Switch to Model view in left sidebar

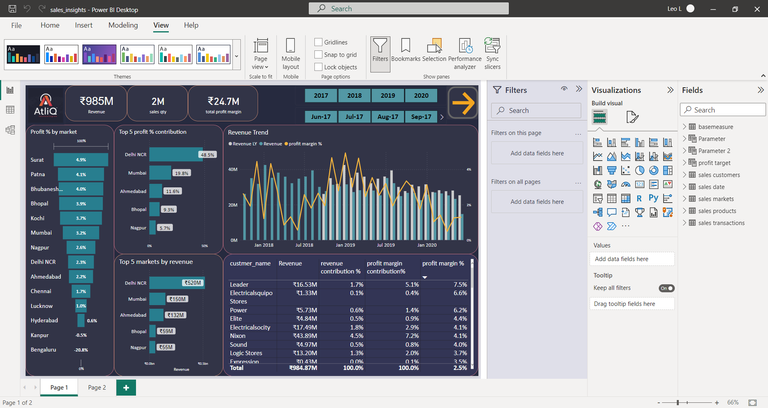click(x=10, y=129)
